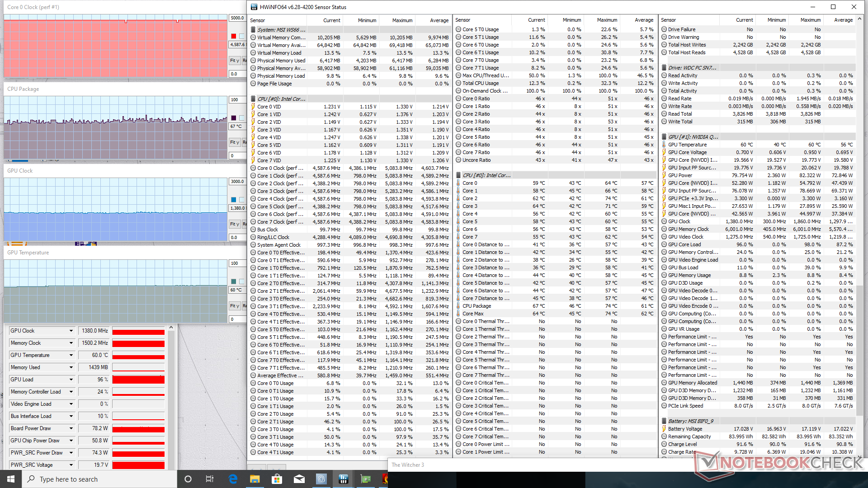
Task: Click the Cortana circle icon
Action: 188,479
